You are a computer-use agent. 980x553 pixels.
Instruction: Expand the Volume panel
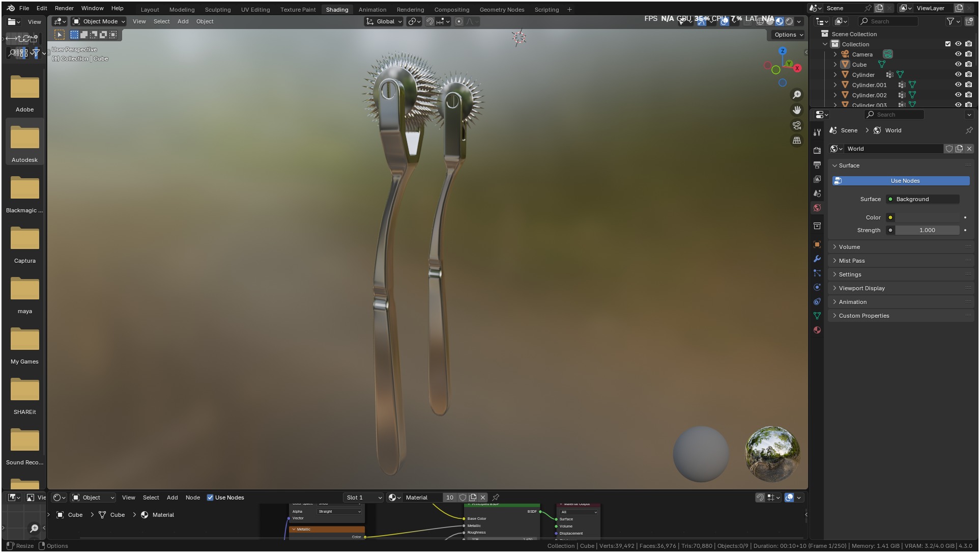tap(849, 247)
